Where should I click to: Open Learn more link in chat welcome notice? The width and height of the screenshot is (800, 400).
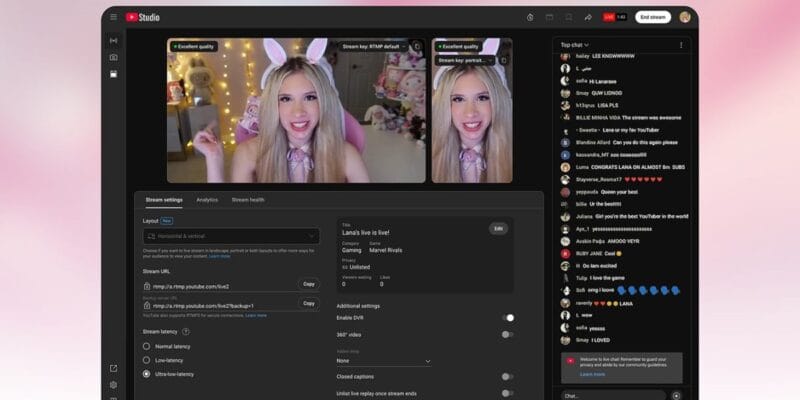pos(592,374)
